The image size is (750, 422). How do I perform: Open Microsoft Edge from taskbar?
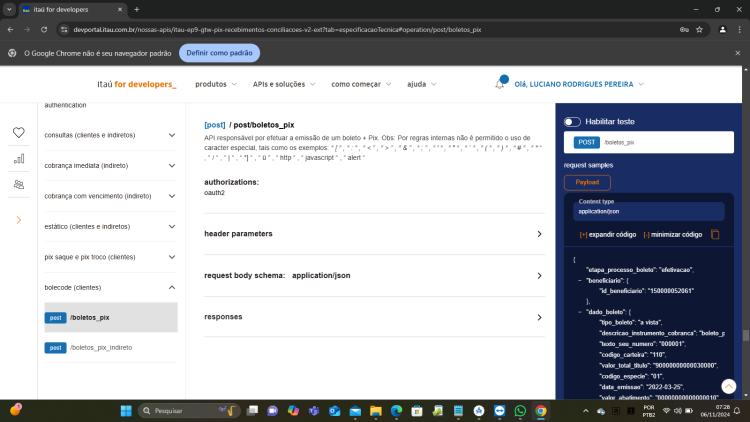(x=396, y=411)
